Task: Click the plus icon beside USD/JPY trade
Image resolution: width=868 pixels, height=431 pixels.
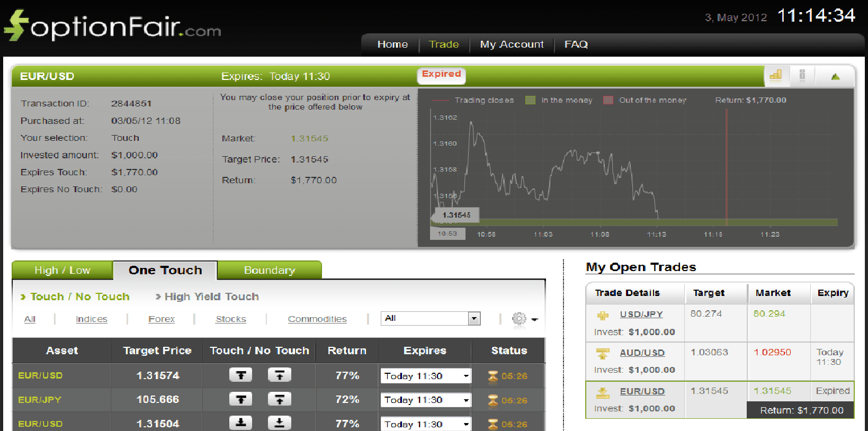Action: 603,315
